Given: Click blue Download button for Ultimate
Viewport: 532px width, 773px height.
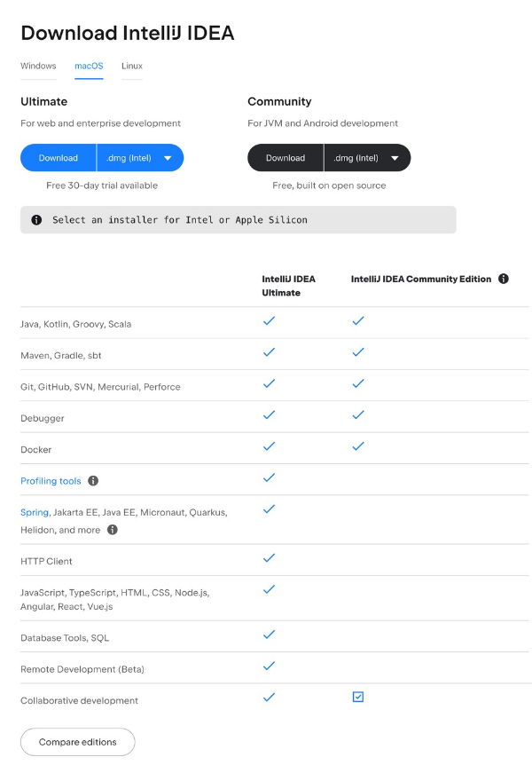Looking at the screenshot, I should (x=59, y=158).
